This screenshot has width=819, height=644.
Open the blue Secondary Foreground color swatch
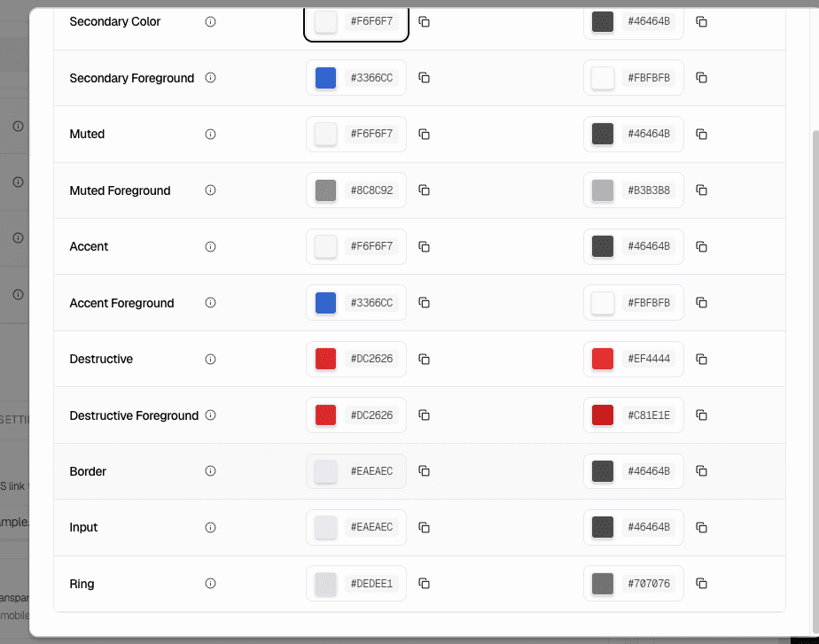(x=325, y=77)
